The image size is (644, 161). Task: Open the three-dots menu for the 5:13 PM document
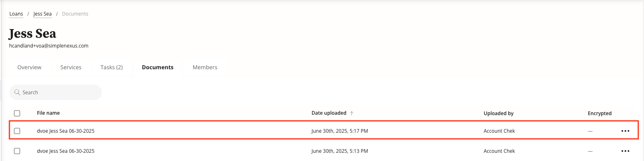[625, 151]
